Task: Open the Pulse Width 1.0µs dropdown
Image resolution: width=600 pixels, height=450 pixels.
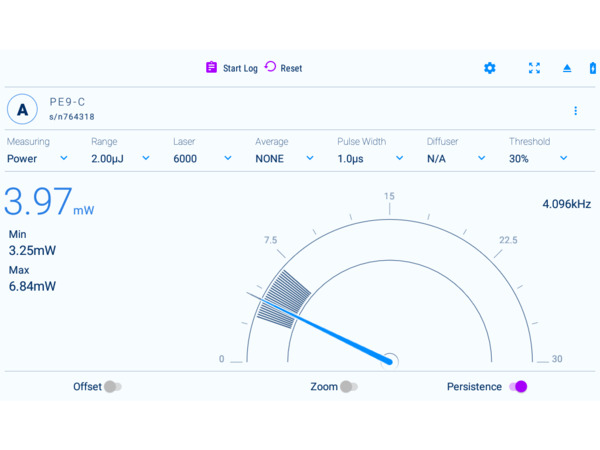Action: coord(370,158)
